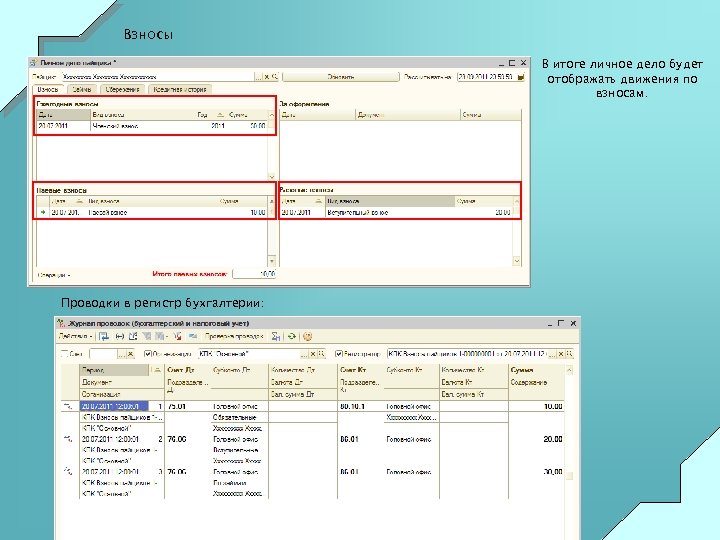The image size is (720, 540).
Task: Open the Регистратор document with magnifier
Action: (x=569, y=354)
